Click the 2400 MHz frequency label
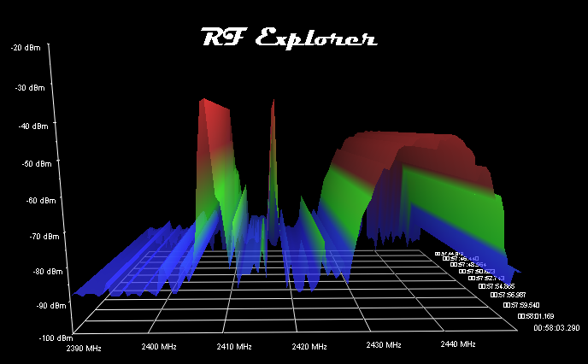This screenshot has height=364, width=588. 159,347
